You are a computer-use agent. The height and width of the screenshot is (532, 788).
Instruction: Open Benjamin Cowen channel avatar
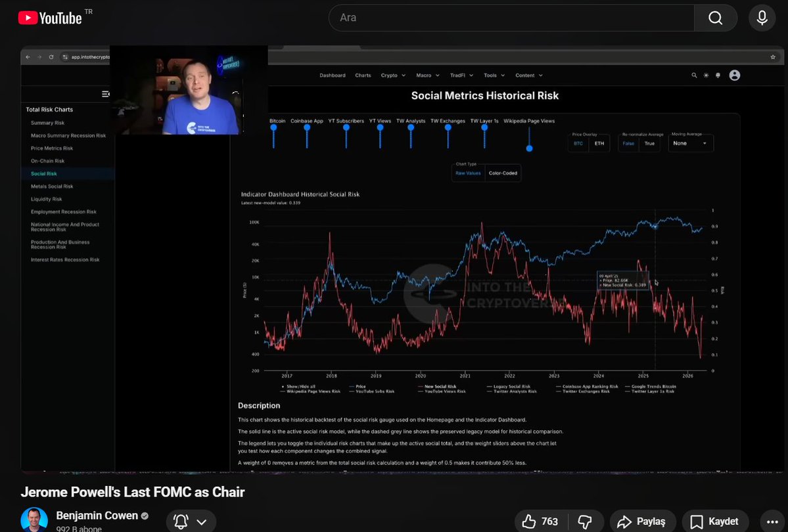pyautogui.click(x=34, y=520)
